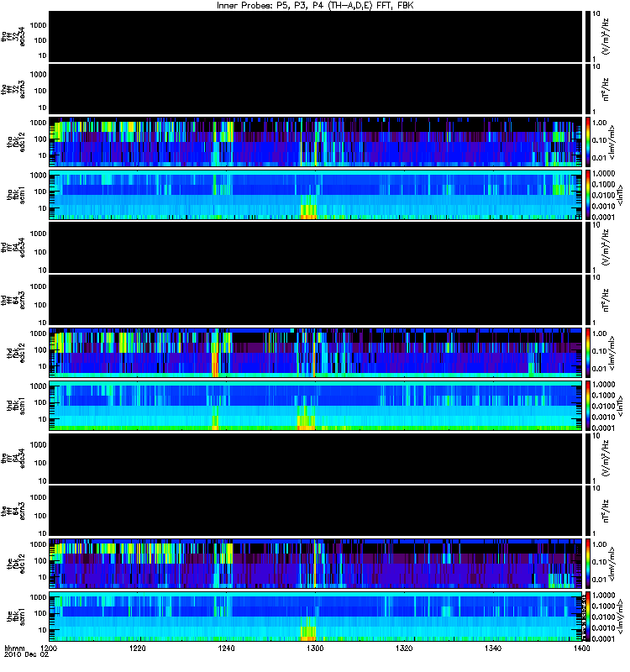Open the tha fff 32 edc34 spectrogram panel
630x672 pixels.
316,36
